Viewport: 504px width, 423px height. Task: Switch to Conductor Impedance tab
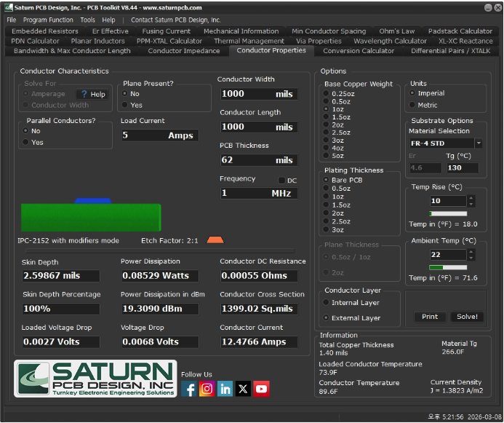184,51
